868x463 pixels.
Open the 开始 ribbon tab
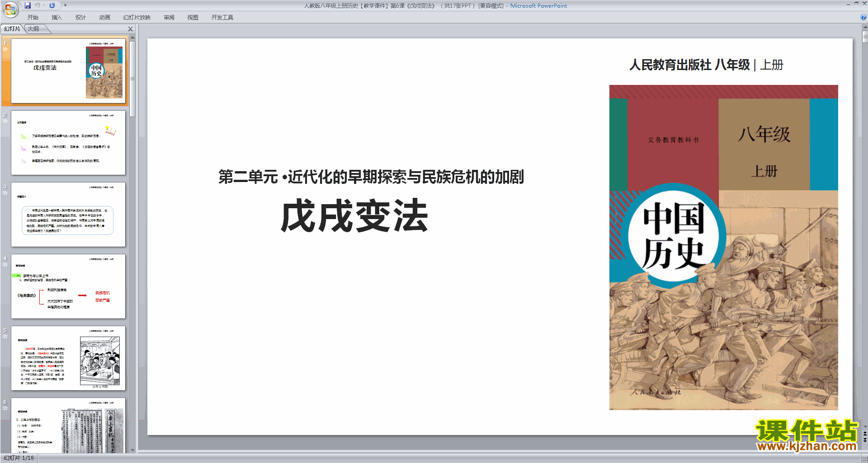[x=33, y=18]
